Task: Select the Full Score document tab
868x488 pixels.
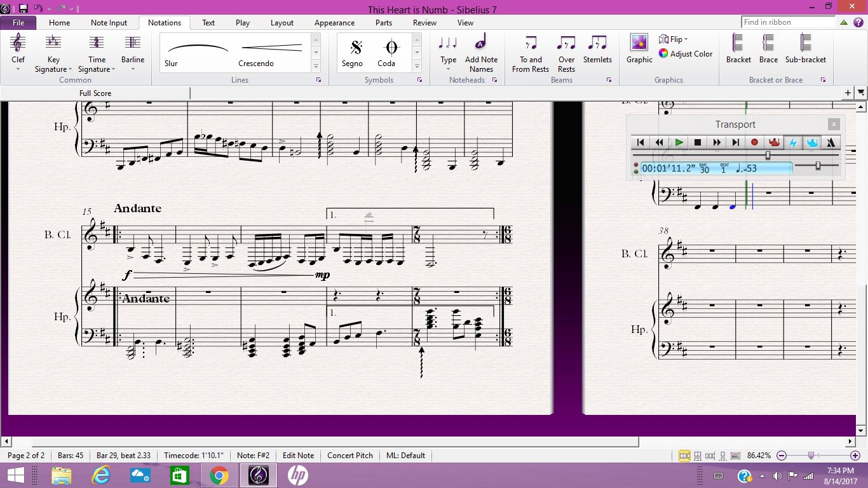Action: pyautogui.click(x=95, y=93)
